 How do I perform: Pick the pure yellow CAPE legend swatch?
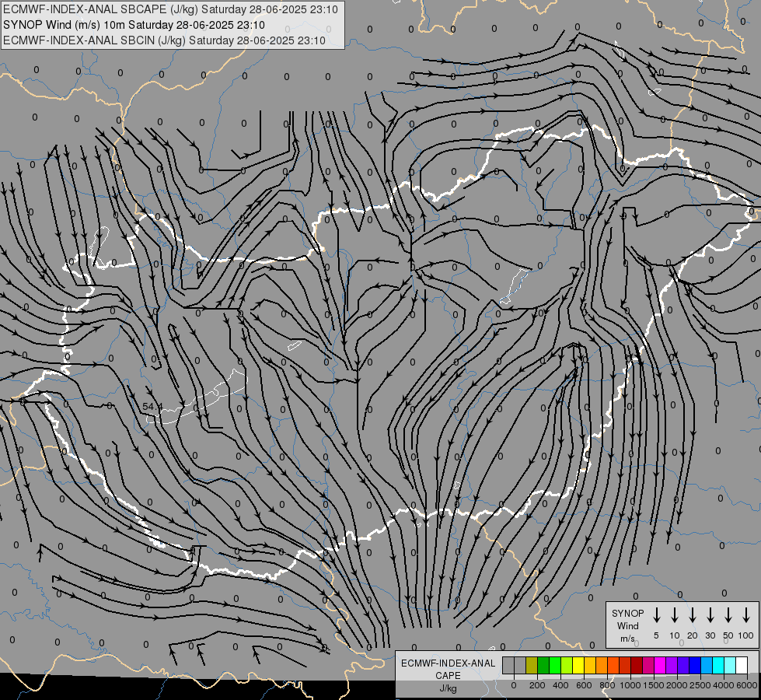pos(578,665)
